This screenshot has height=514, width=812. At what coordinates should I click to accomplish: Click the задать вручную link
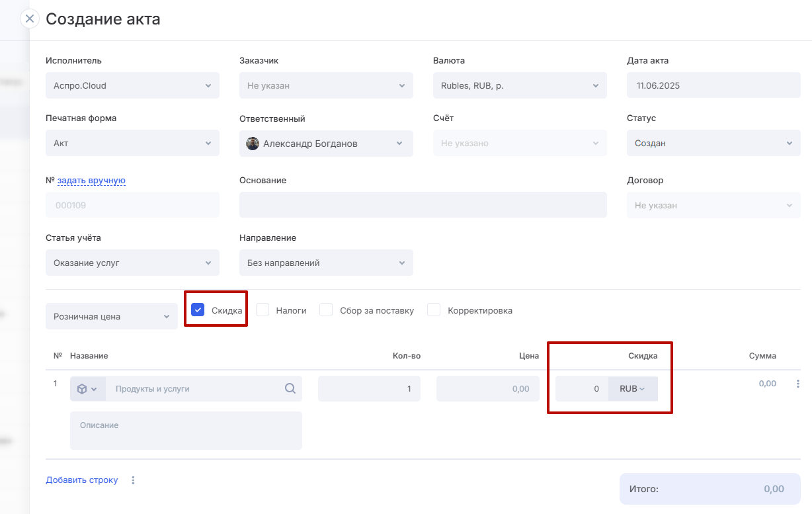point(91,180)
